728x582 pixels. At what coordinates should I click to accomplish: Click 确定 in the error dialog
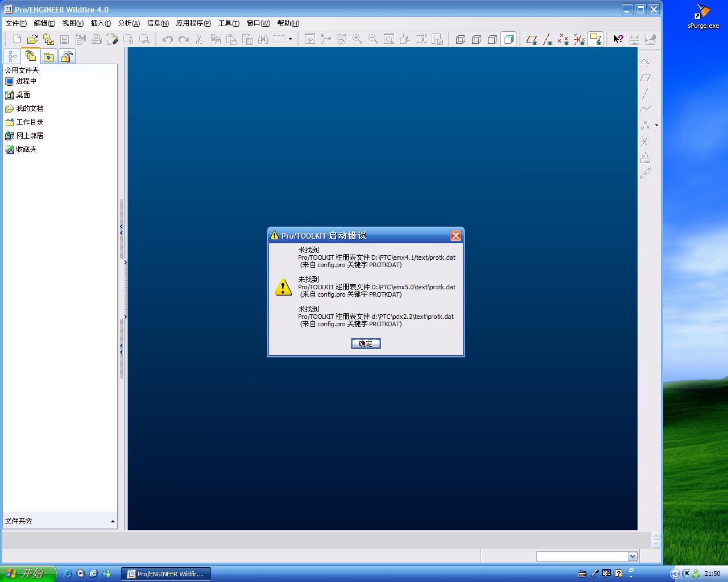coord(366,343)
